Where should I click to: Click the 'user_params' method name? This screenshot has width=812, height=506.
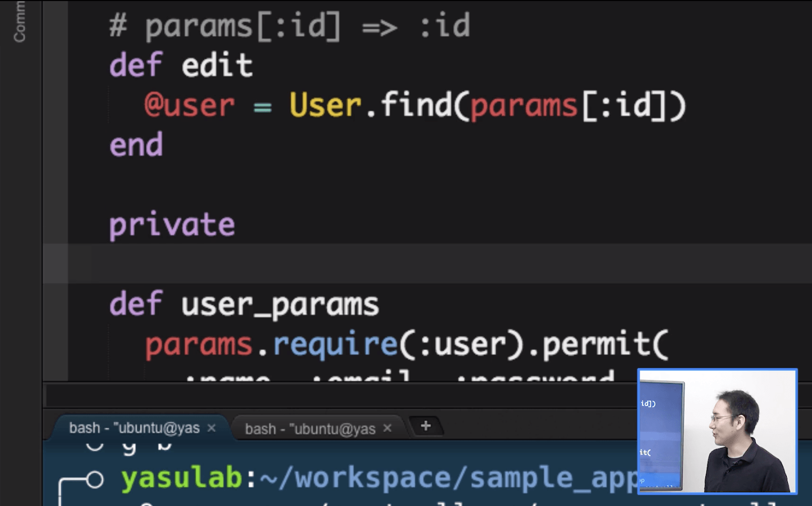280,305
